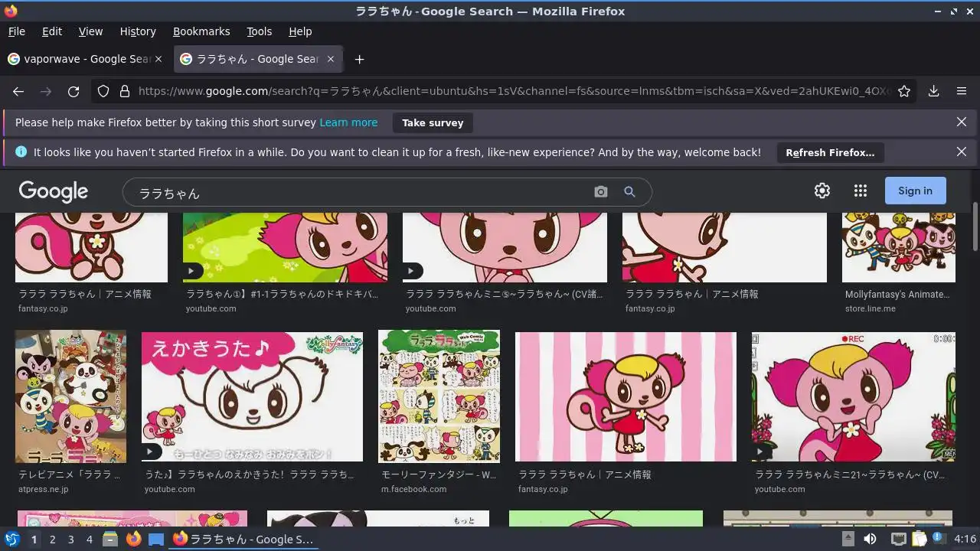Open the tracking protection shield icon
980x551 pixels.
pyautogui.click(x=104, y=91)
